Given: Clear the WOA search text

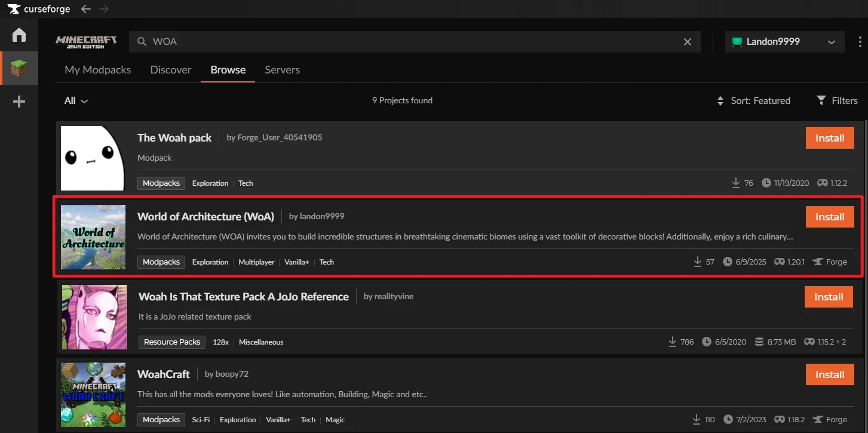Looking at the screenshot, I should pyautogui.click(x=688, y=42).
